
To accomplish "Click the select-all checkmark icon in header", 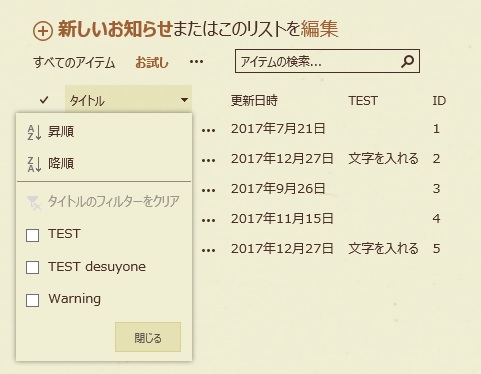I will click(44, 100).
